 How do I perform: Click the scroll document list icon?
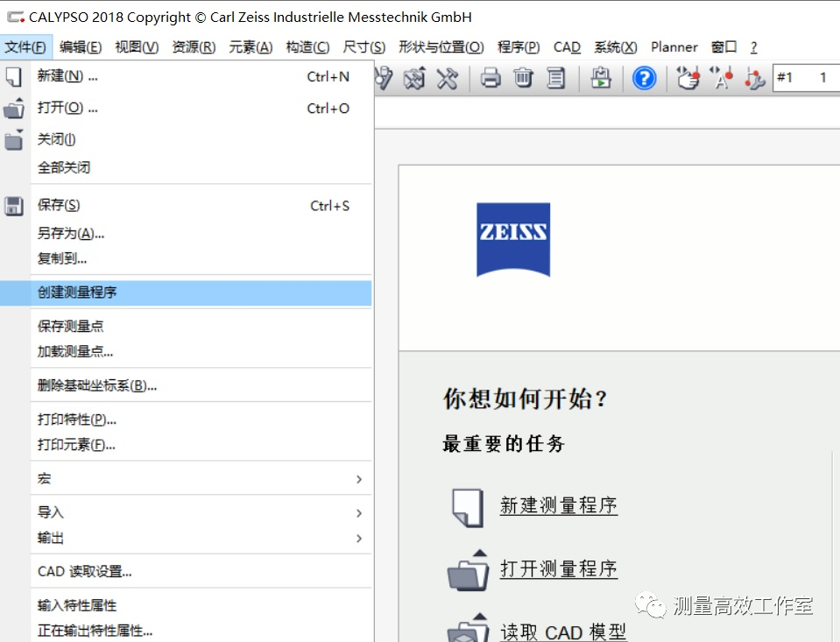556,78
